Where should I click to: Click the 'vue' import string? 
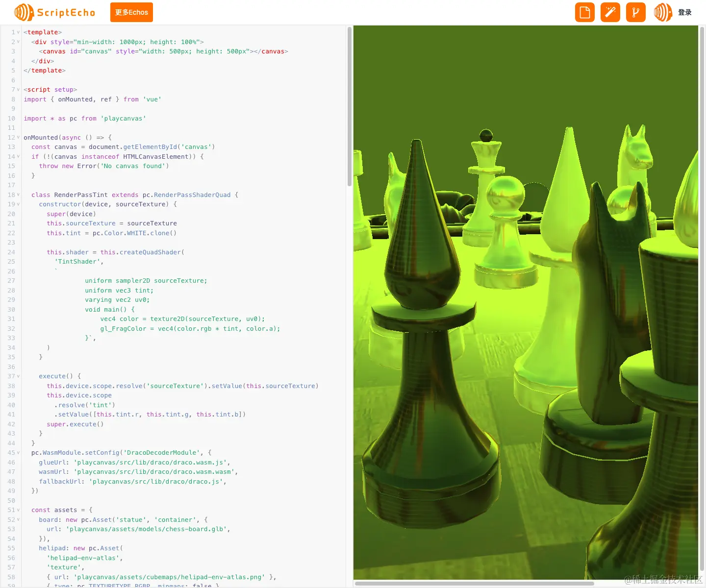[152, 99]
